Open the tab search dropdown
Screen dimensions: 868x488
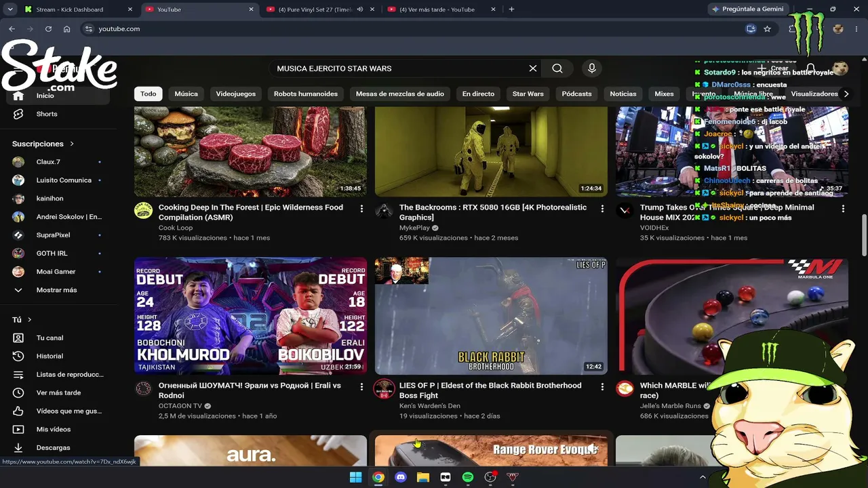(x=10, y=9)
